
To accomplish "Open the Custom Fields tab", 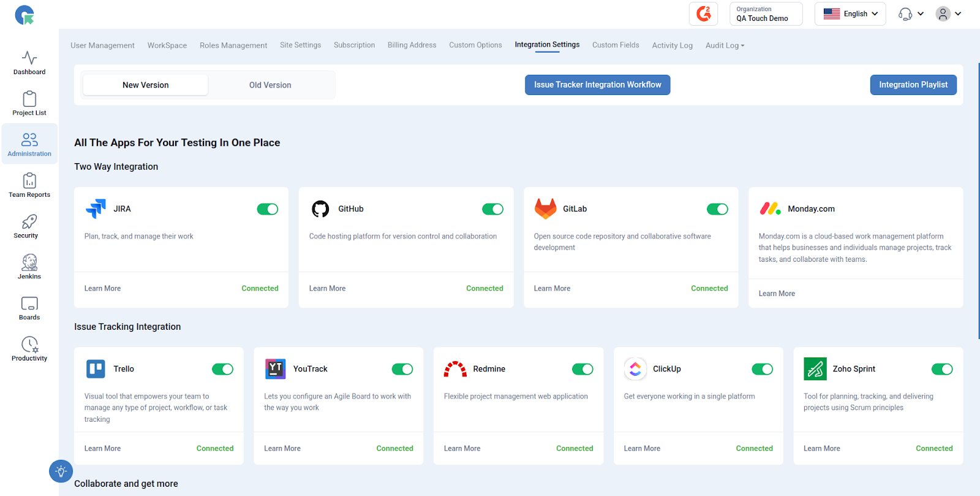I will point(616,45).
